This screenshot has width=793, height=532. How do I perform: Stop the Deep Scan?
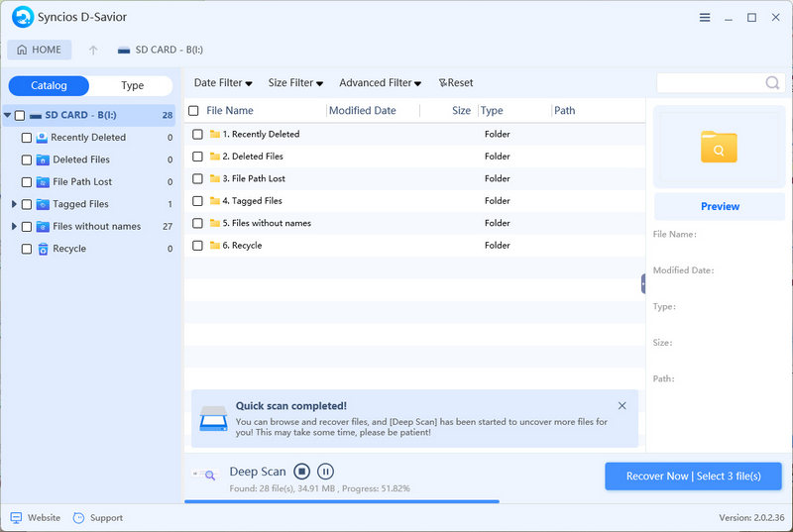(302, 472)
